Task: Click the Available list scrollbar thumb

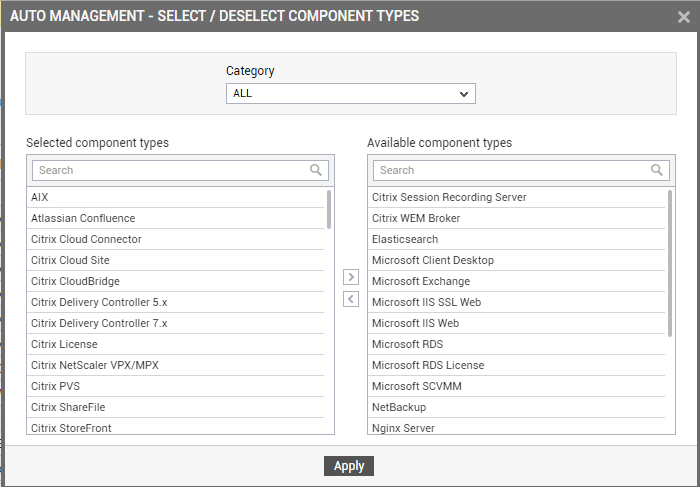Action: pyautogui.click(x=670, y=263)
